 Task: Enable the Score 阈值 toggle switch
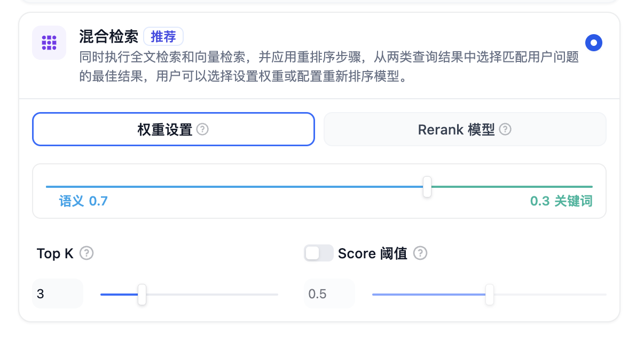click(318, 253)
